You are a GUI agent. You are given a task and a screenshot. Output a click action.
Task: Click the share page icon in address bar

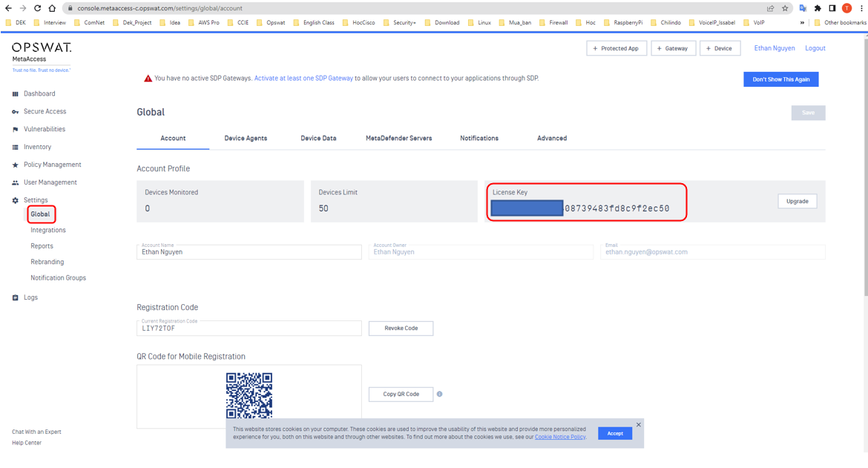click(x=771, y=8)
